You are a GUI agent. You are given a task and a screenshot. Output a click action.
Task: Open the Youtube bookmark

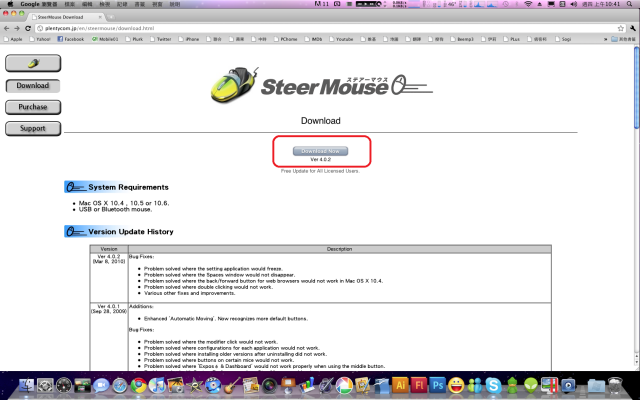pyautogui.click(x=341, y=39)
